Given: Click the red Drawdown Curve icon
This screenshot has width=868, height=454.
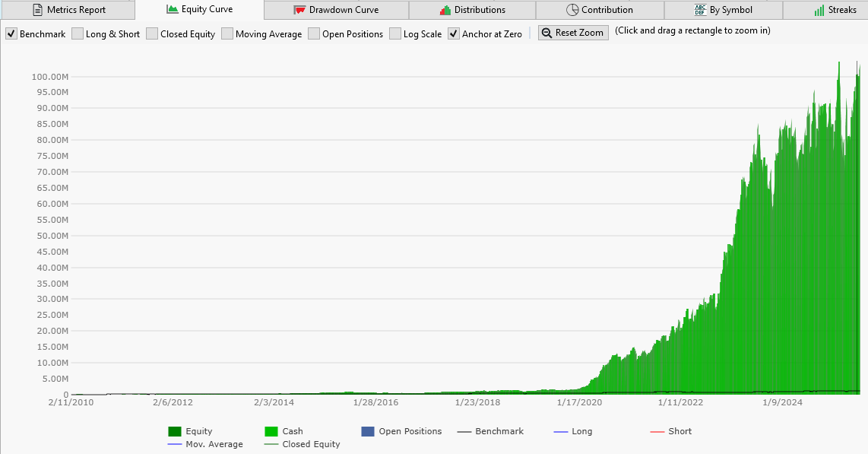Looking at the screenshot, I should pos(299,10).
